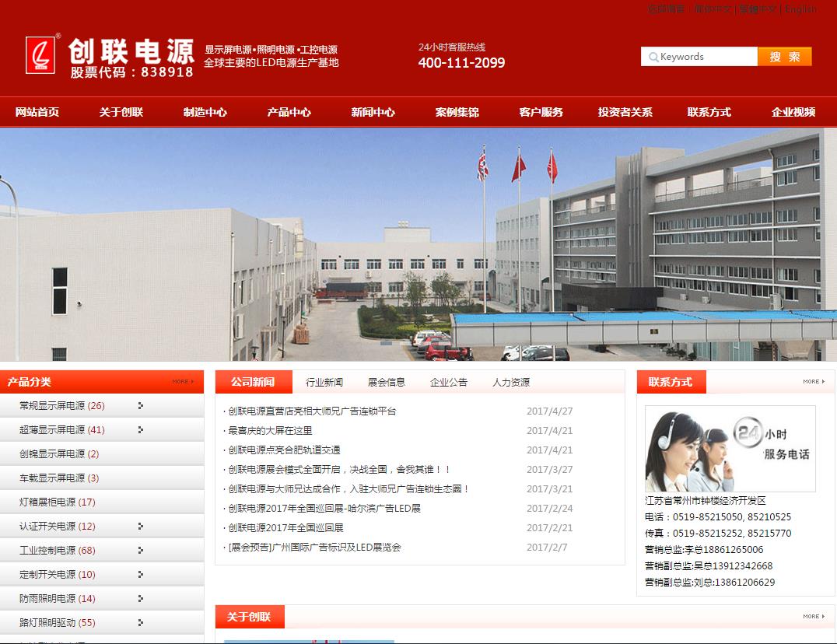Open news 创联电源点亮合肥轨道交通
837x644 pixels.
[284, 450]
